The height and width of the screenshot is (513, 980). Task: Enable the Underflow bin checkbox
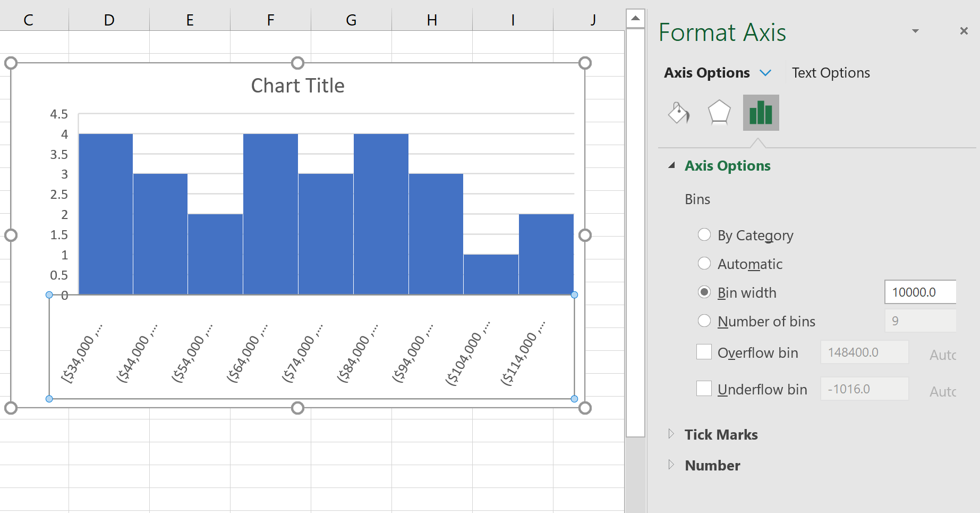[704, 389]
